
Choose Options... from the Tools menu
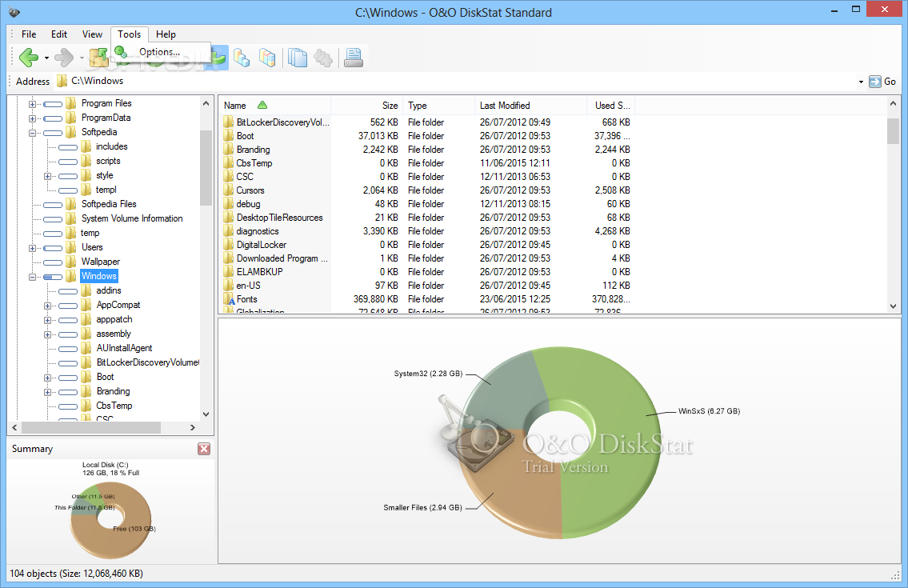(x=160, y=51)
